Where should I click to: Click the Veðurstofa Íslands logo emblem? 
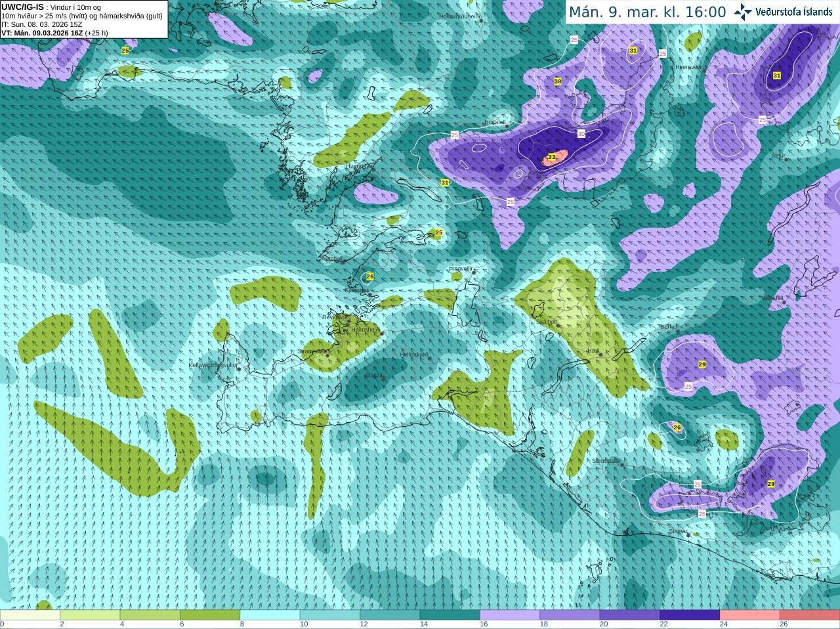coord(742,12)
